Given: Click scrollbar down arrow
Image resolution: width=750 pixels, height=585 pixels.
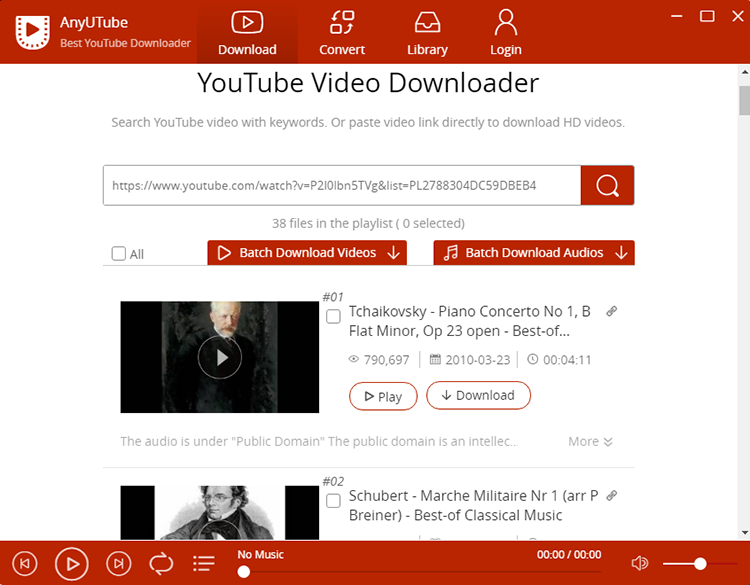Looking at the screenshot, I should (x=745, y=532).
